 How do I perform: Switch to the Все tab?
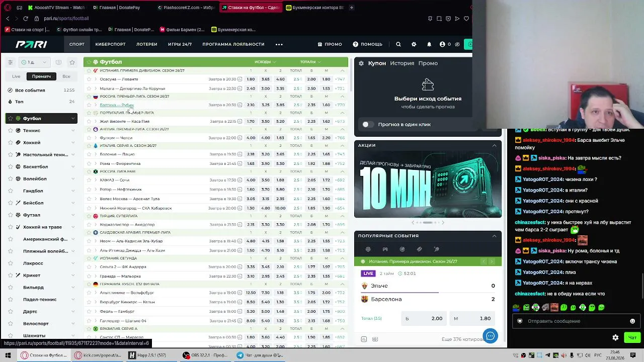click(x=66, y=76)
